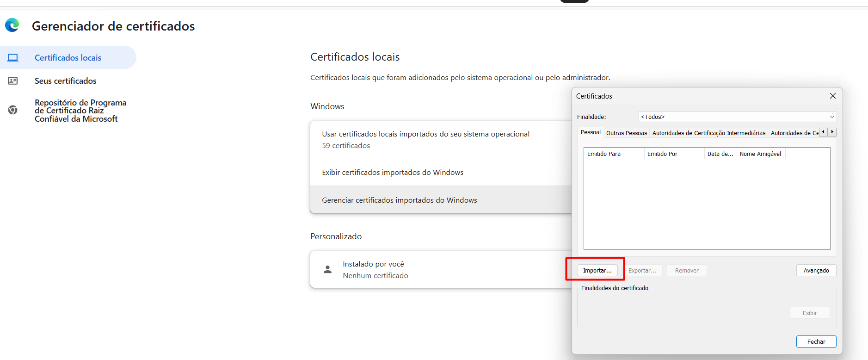Open Usar certificados locais importados do sistema operacional
Image resolution: width=868 pixels, height=360 pixels.
[x=441, y=139]
